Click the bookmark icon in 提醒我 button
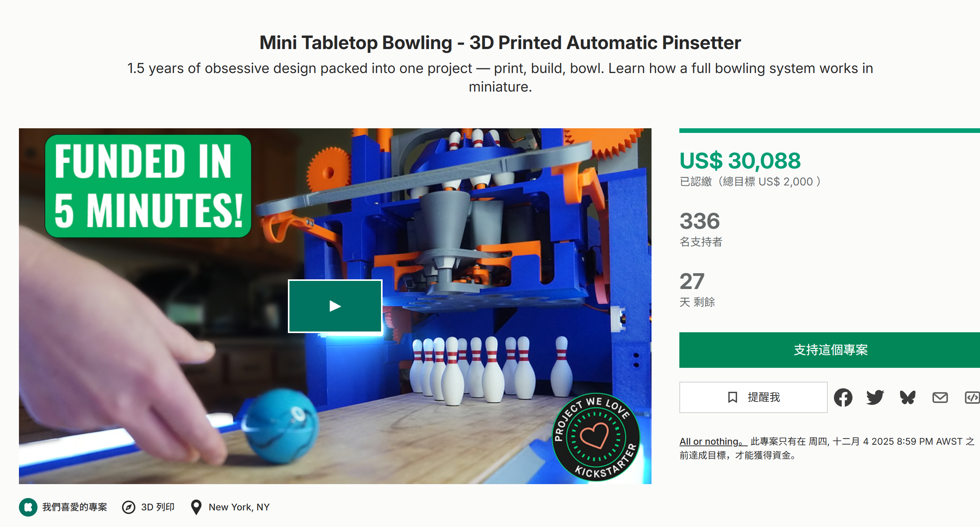 (x=732, y=397)
